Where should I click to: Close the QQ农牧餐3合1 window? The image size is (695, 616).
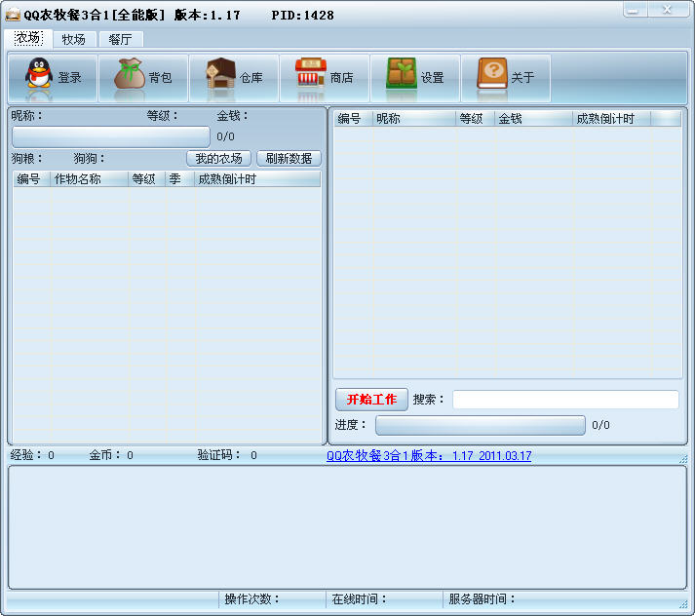(668, 10)
